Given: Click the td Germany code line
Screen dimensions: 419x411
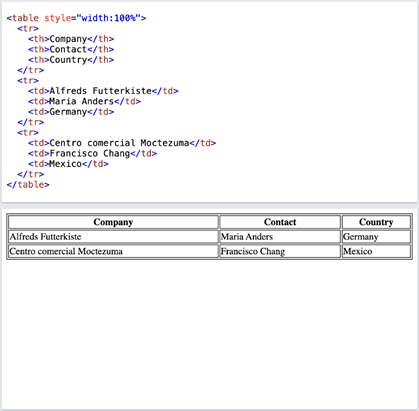Looking at the screenshot, I should (x=71, y=112).
